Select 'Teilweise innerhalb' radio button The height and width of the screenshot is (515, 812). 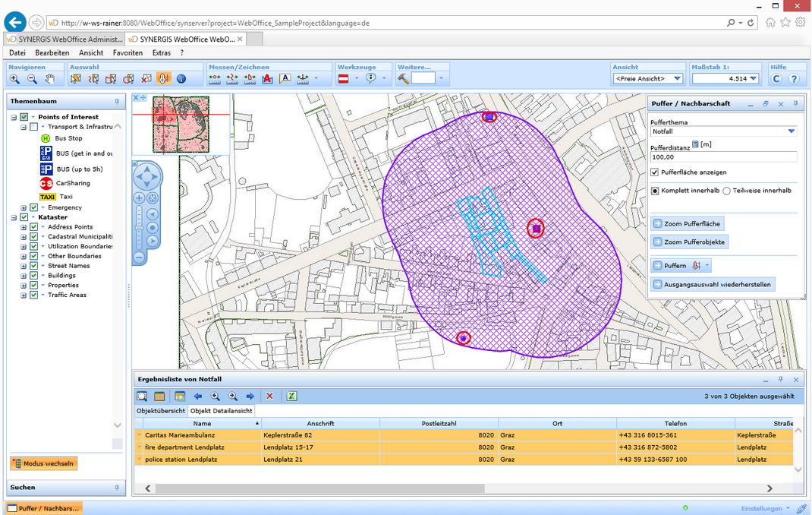[726, 191]
